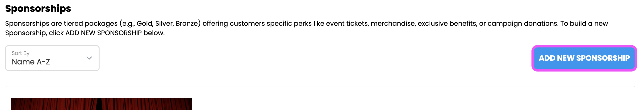This screenshot has width=644, height=110.
Task: Click the left half of the curtain image
Action: click(54, 104)
